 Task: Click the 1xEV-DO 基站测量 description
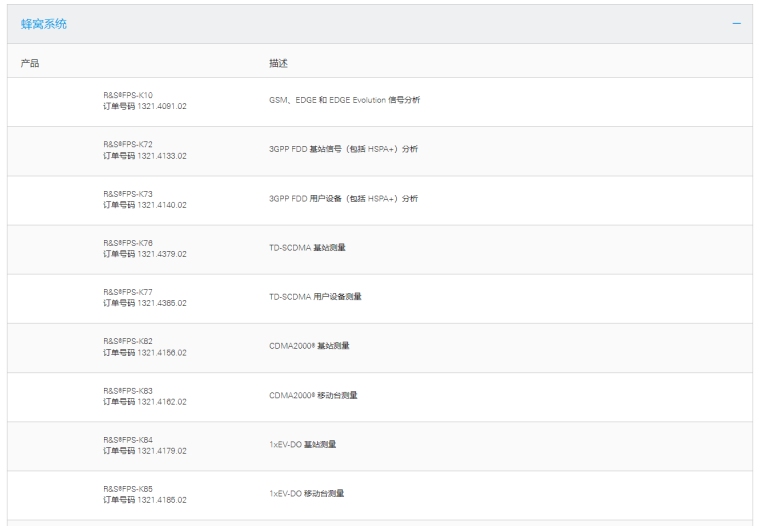(303, 444)
